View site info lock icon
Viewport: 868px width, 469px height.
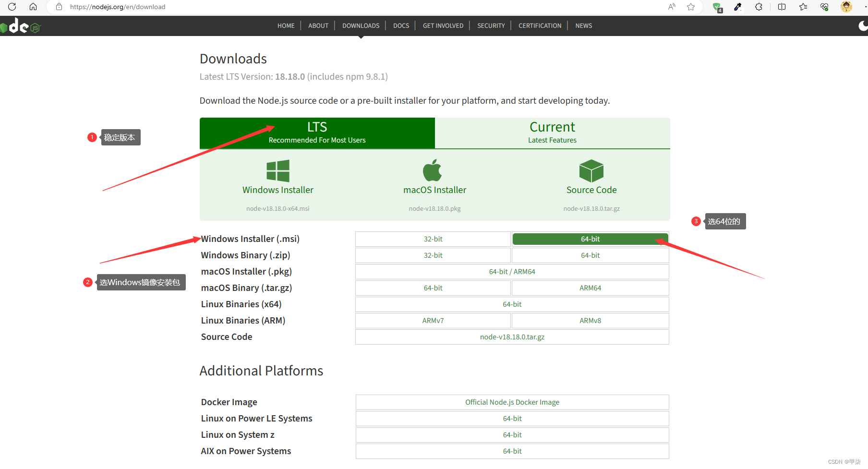tap(59, 7)
